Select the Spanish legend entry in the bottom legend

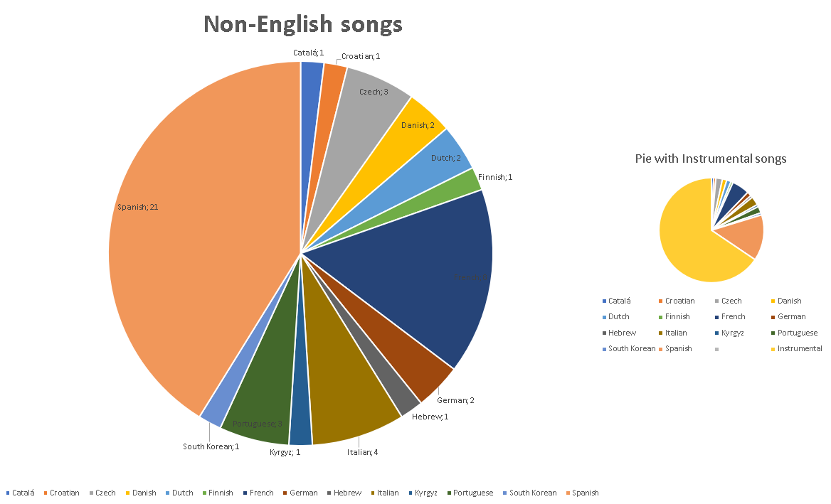click(583, 493)
